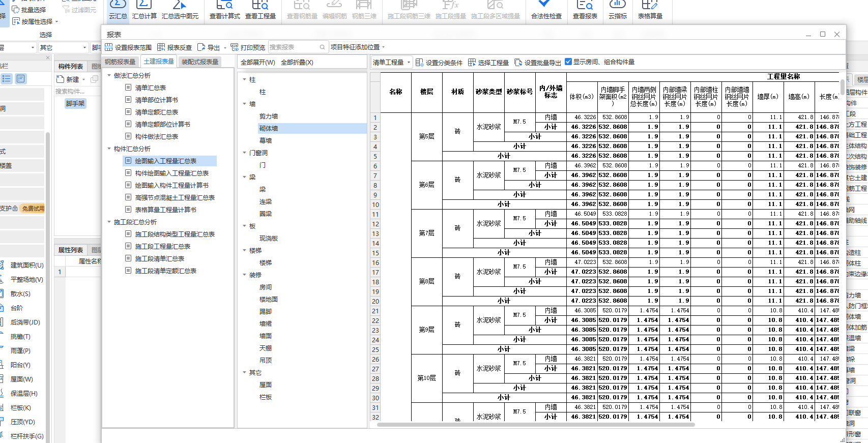Select 建筑面积(U) tool in sidebar
Image resolution: width=868 pixels, height=443 pixels.
coord(22,265)
